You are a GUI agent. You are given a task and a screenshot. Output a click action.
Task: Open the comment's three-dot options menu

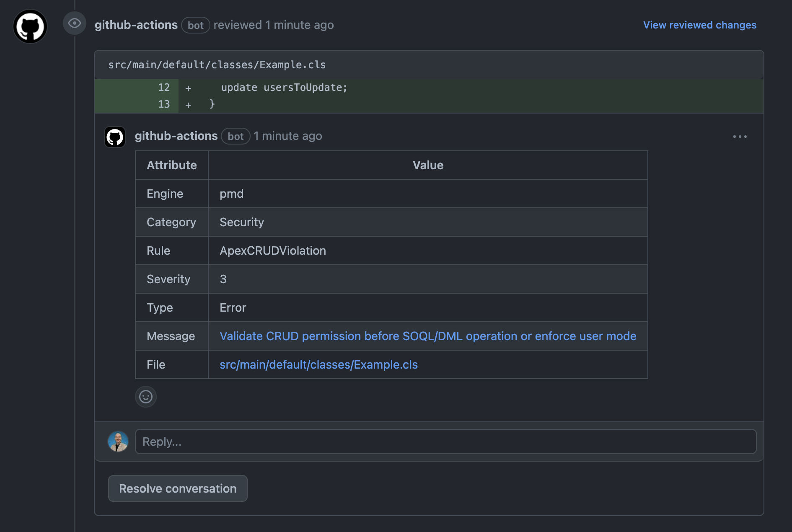(740, 137)
